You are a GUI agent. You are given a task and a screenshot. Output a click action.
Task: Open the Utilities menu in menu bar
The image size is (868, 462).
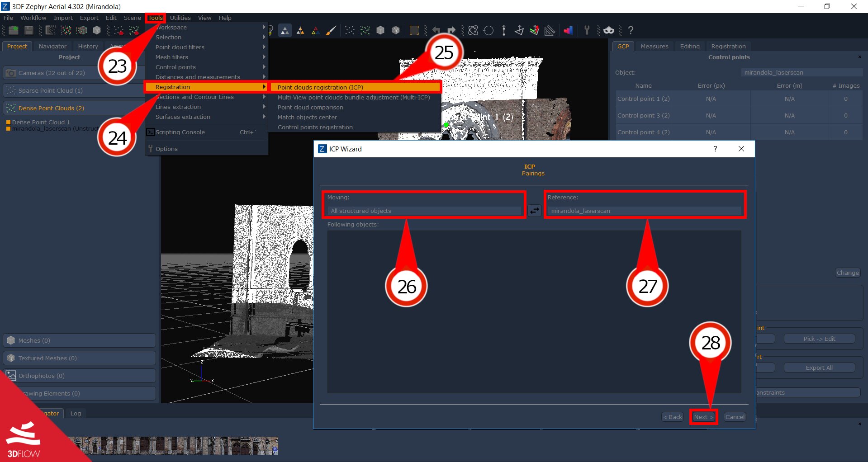(x=180, y=18)
